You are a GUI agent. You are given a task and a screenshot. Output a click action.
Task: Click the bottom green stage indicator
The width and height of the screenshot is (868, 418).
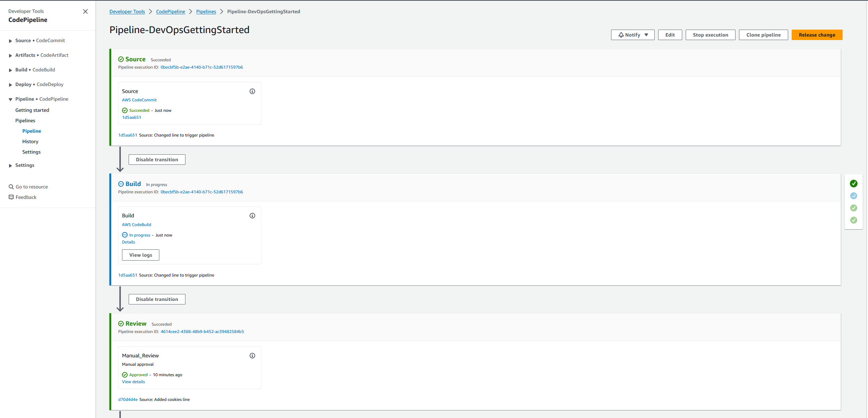[854, 220]
